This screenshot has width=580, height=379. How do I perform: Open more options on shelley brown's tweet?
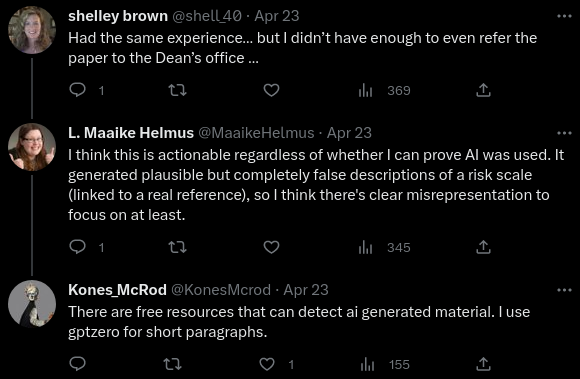point(564,16)
